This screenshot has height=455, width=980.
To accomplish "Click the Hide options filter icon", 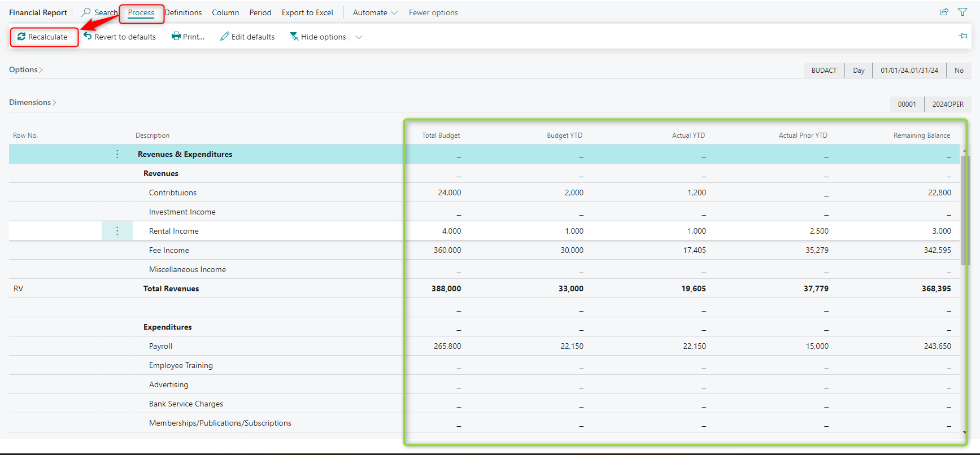I will click(294, 36).
